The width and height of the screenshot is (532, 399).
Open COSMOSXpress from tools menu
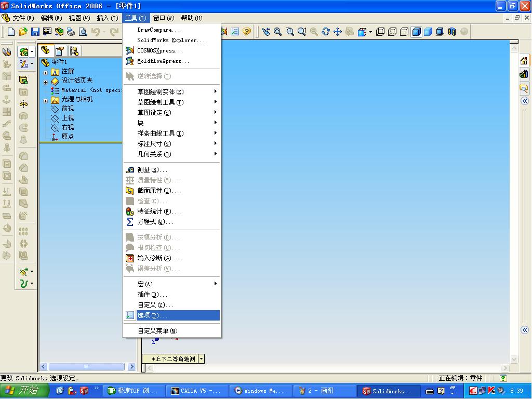[172, 50]
